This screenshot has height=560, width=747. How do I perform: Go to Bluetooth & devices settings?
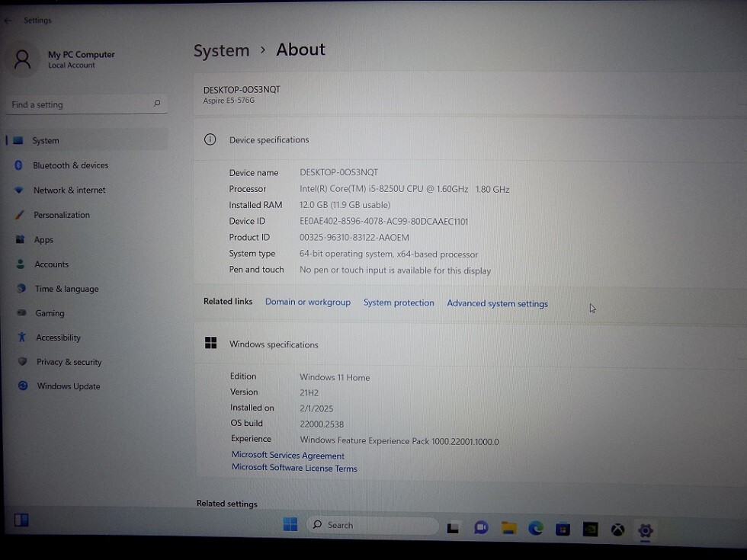[x=70, y=165]
